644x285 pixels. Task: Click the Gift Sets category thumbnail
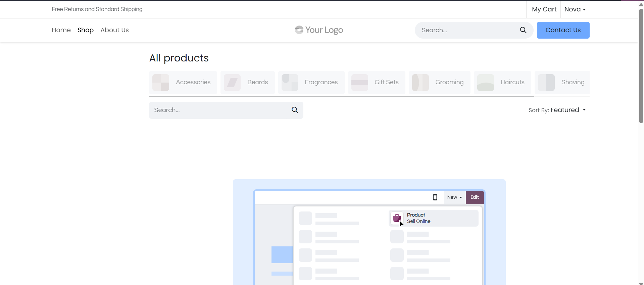coord(360,82)
